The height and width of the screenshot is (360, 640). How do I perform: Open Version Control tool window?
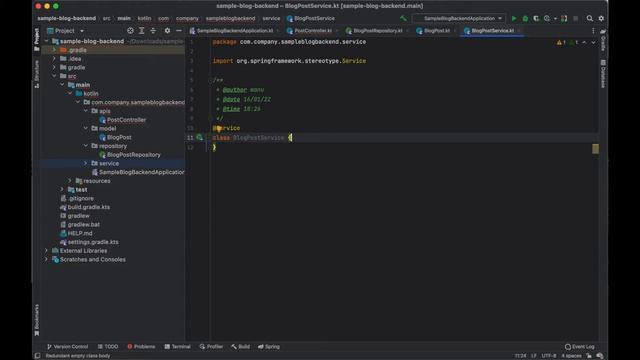(67, 347)
